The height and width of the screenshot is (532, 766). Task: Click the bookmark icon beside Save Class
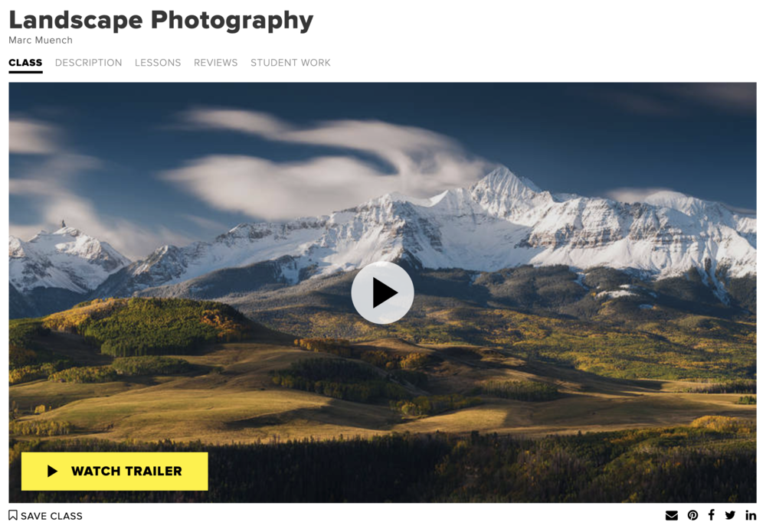coord(13,515)
